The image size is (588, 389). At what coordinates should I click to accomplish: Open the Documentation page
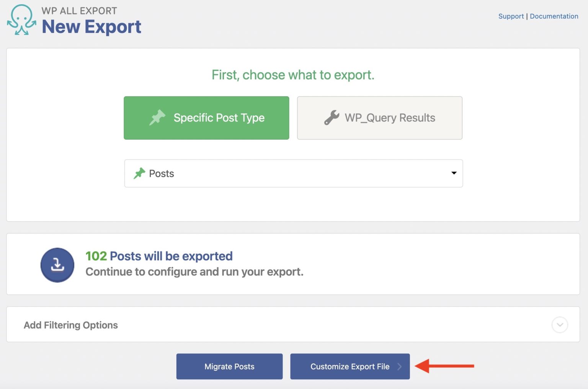click(554, 16)
